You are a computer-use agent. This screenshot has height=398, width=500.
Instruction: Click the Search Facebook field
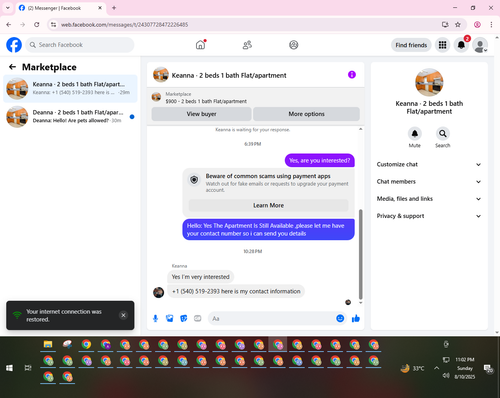point(80,45)
